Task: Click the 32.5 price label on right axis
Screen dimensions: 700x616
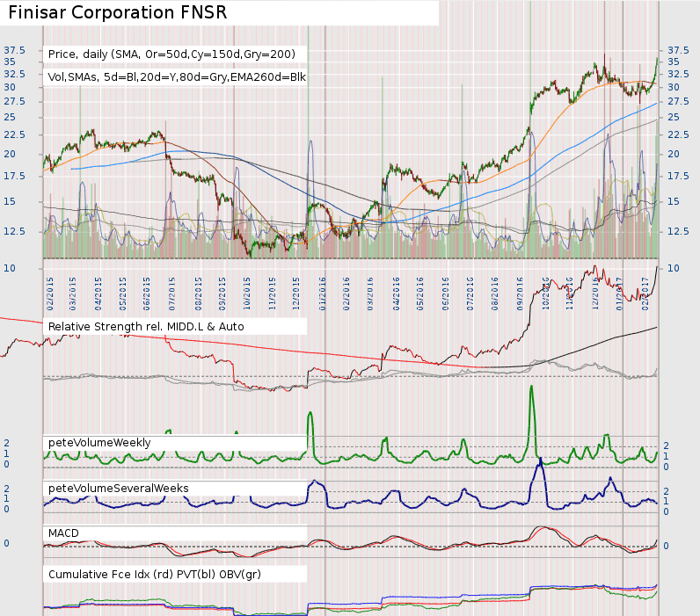Action: (679, 74)
